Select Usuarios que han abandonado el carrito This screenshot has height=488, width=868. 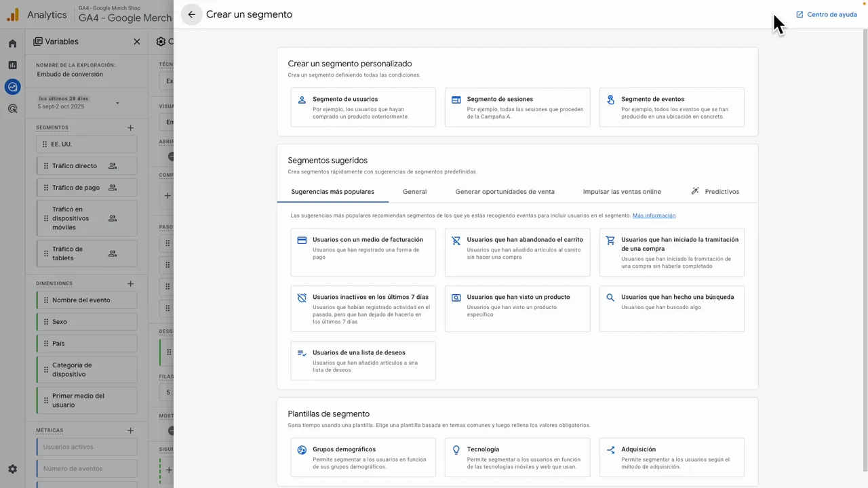click(x=517, y=252)
